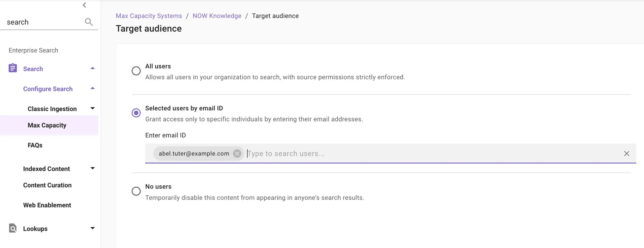Click the All users option label
This screenshot has width=644, height=248.
click(158, 66)
